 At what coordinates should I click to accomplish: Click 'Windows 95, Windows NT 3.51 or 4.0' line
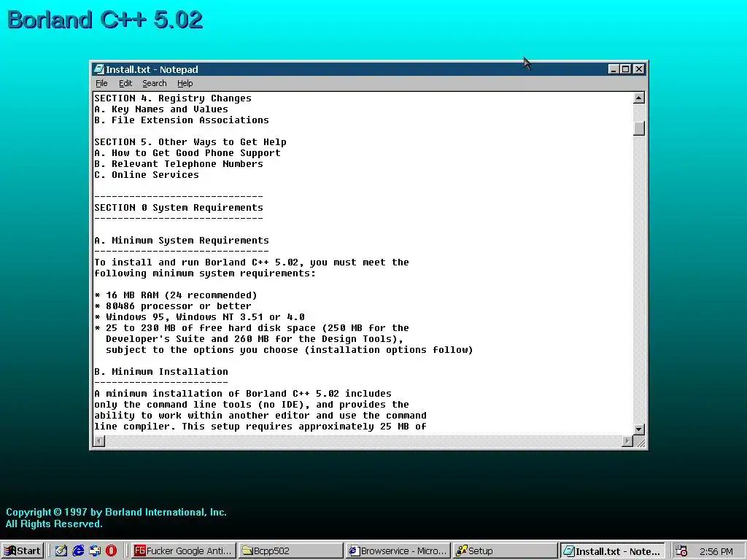point(200,317)
